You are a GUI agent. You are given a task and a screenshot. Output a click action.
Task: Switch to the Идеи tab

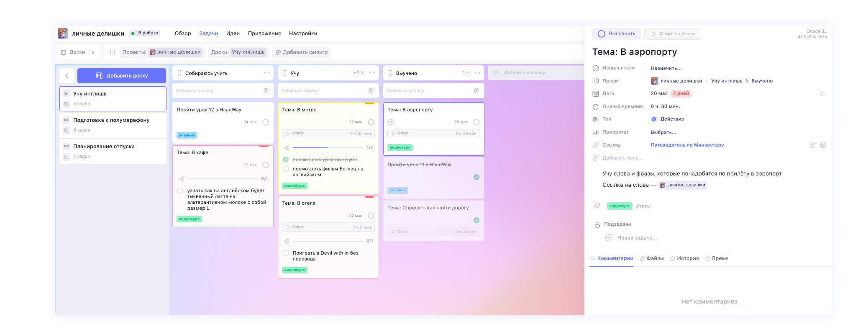[x=233, y=33]
